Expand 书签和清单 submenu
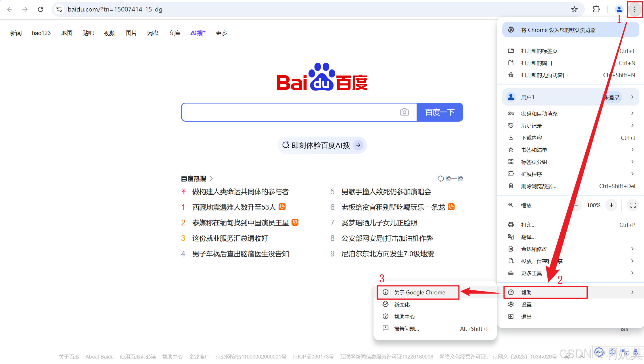 tap(571, 150)
